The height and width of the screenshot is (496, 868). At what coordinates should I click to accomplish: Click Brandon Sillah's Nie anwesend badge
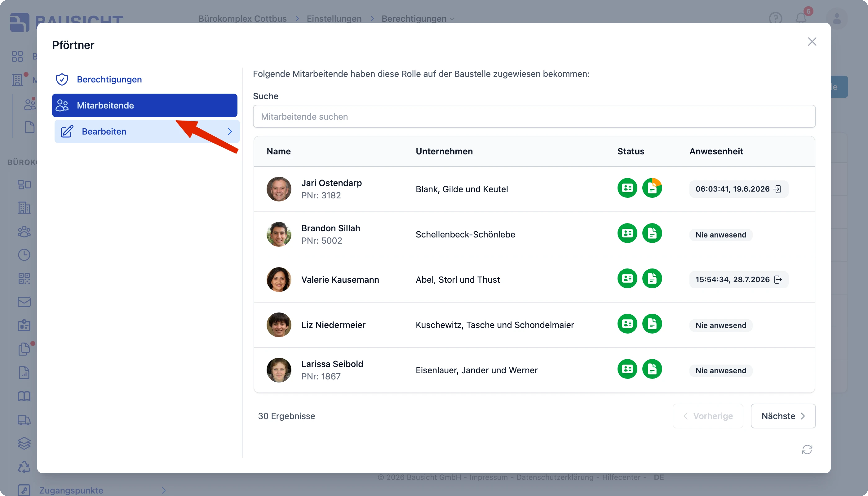click(721, 235)
